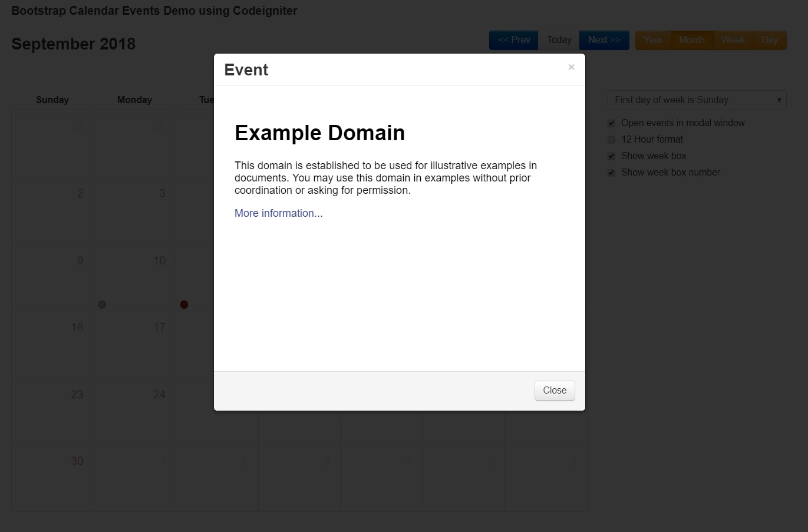Click the Sunday column header
The width and height of the screenshot is (808, 532).
52,100
